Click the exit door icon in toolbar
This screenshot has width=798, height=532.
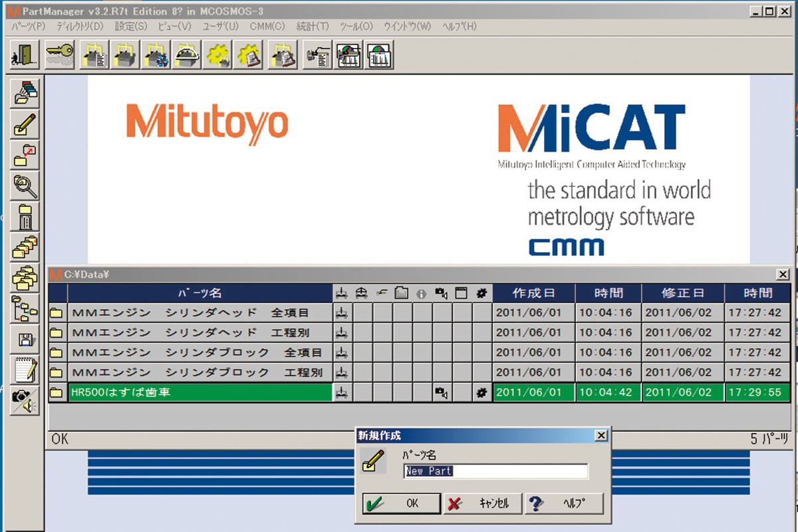(25, 55)
